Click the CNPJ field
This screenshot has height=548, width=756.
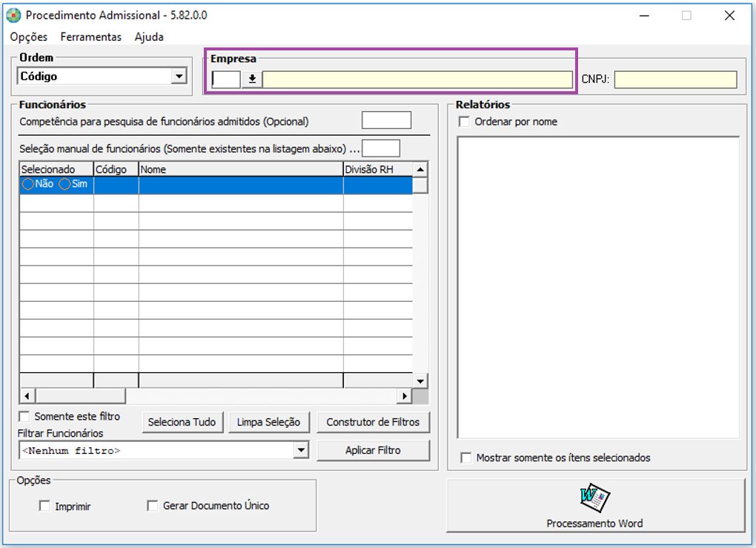pos(675,79)
